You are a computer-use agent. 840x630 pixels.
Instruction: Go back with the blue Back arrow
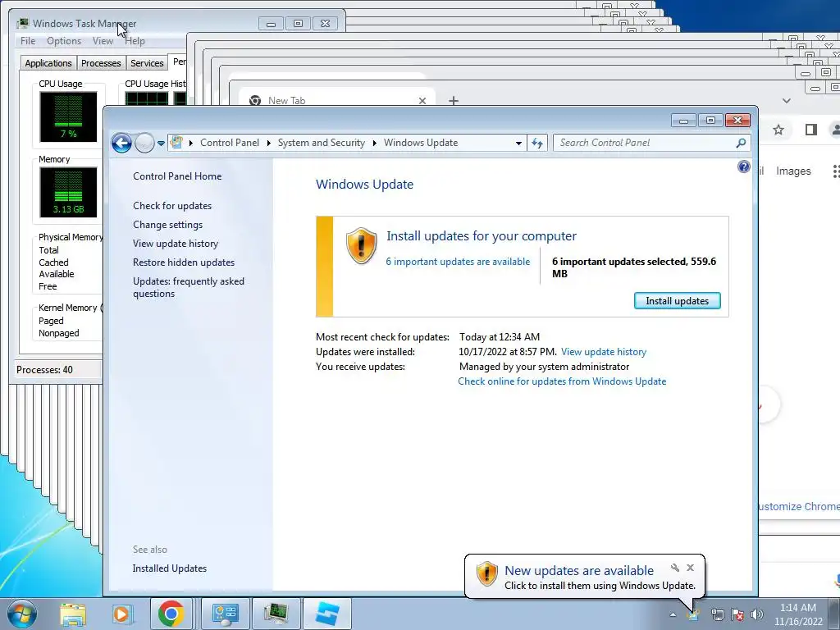(121, 143)
